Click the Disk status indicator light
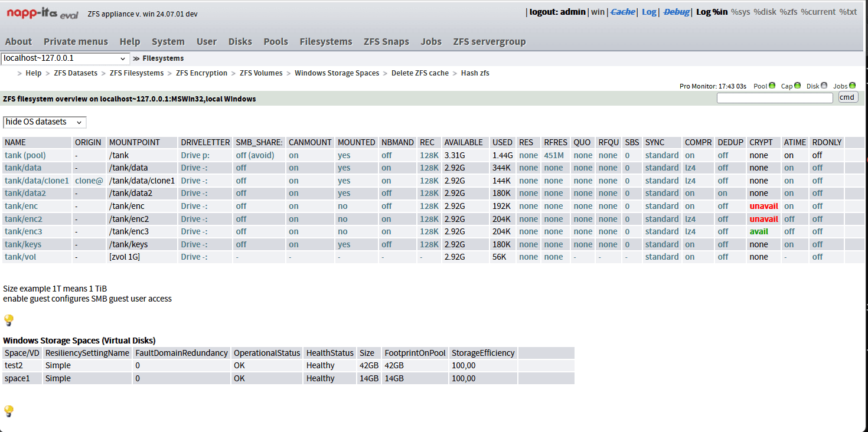The width and height of the screenshot is (868, 432). pyautogui.click(x=824, y=86)
